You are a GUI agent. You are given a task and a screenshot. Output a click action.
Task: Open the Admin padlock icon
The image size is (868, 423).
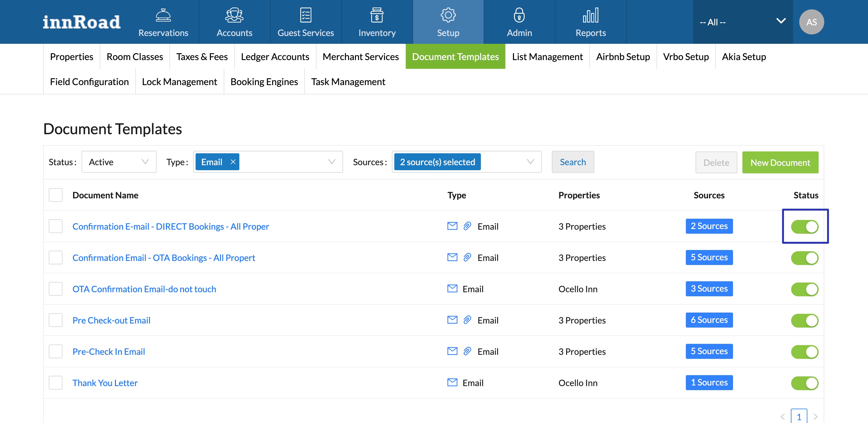coord(519,15)
